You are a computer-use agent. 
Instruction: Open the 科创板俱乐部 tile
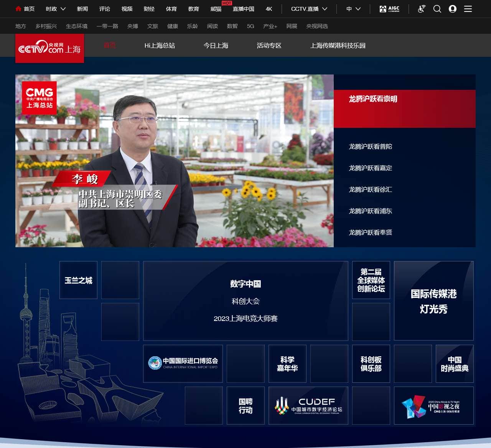click(371, 364)
